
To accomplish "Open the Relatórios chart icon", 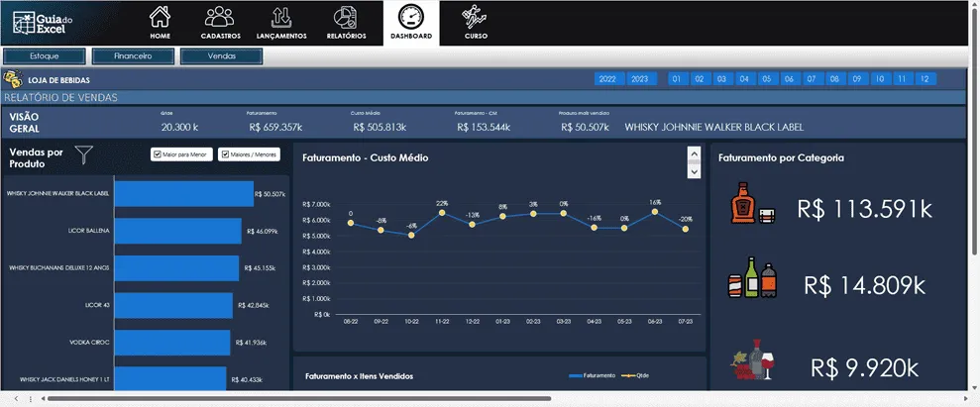I will (346, 17).
